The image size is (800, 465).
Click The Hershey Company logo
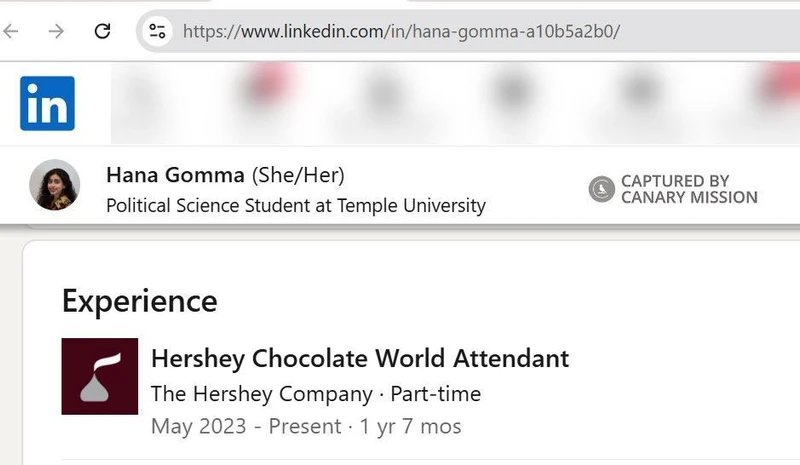tap(99, 376)
